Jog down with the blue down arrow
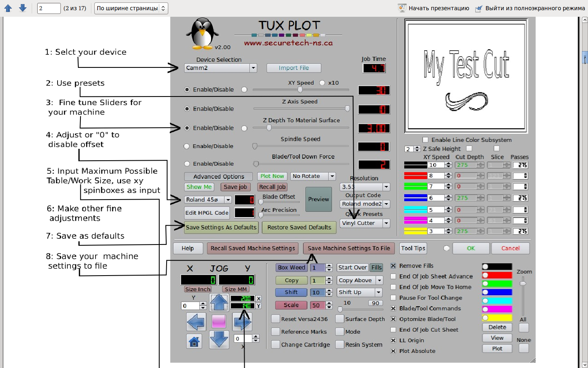Image resolution: width=588 pixels, height=368 pixels. 219,340
